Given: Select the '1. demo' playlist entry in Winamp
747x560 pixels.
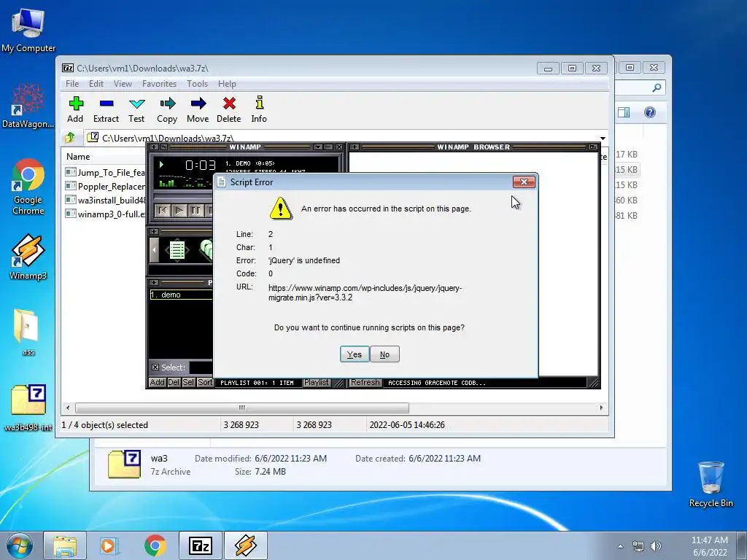Looking at the screenshot, I should (181, 295).
